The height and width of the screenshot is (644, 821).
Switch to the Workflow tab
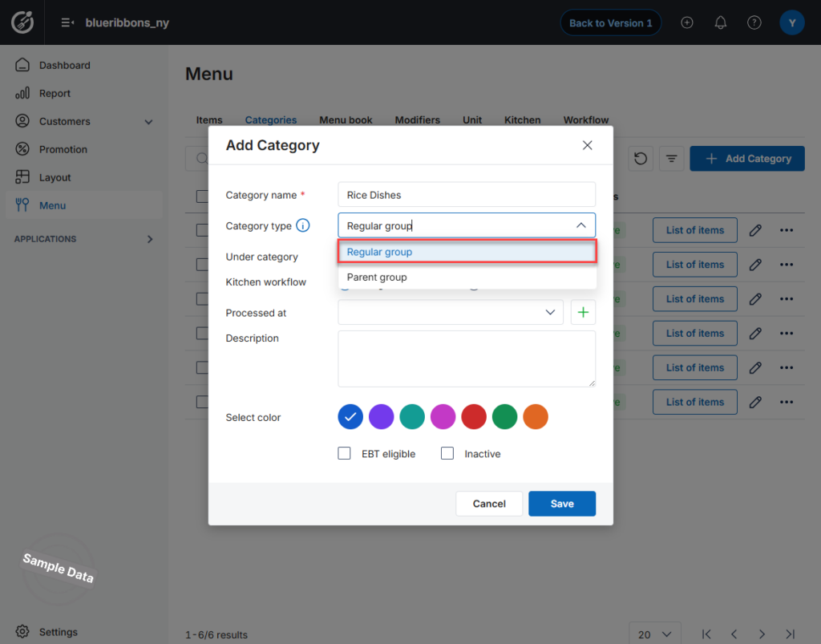586,120
